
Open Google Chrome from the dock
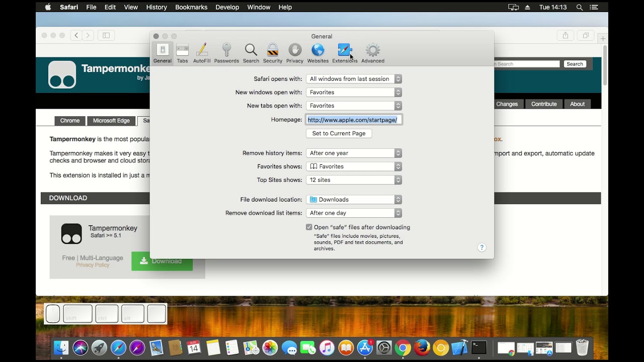(x=403, y=347)
